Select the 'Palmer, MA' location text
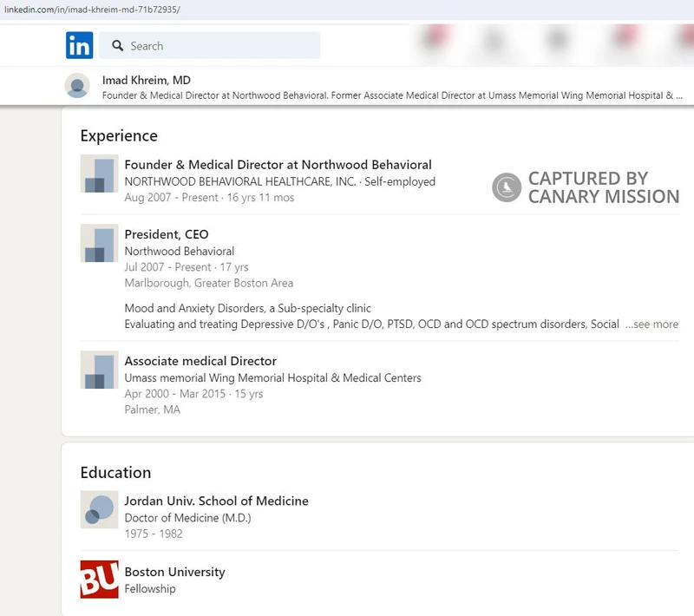This screenshot has height=616, width=694. 153,410
